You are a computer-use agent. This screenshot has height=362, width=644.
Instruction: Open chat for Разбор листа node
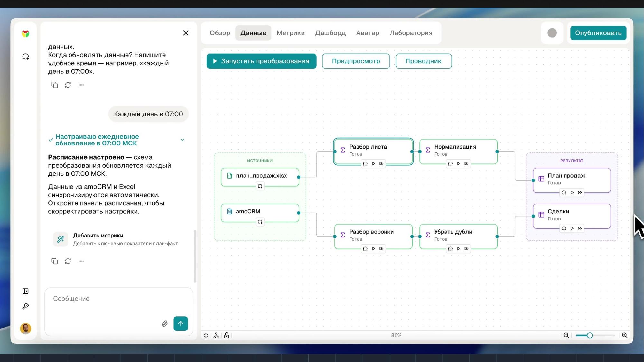[x=365, y=164]
